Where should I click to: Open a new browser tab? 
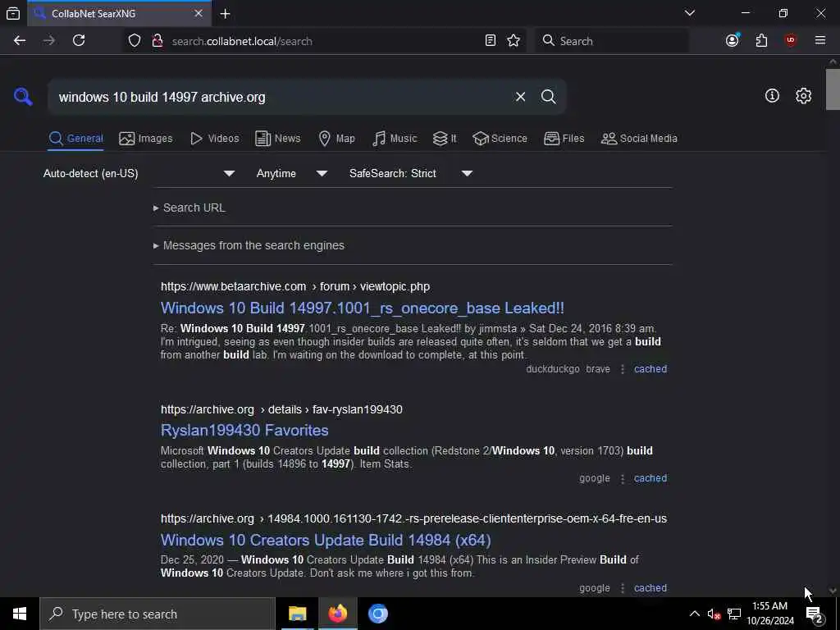pos(225,14)
